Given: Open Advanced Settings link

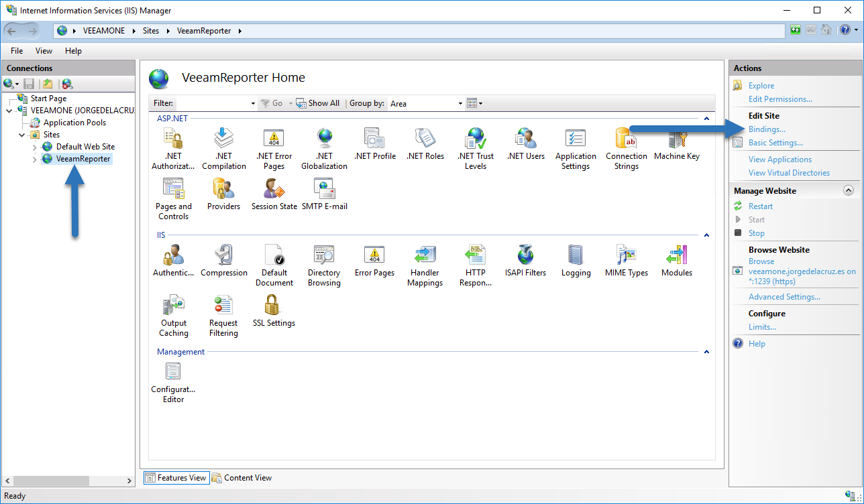Looking at the screenshot, I should coord(784,297).
